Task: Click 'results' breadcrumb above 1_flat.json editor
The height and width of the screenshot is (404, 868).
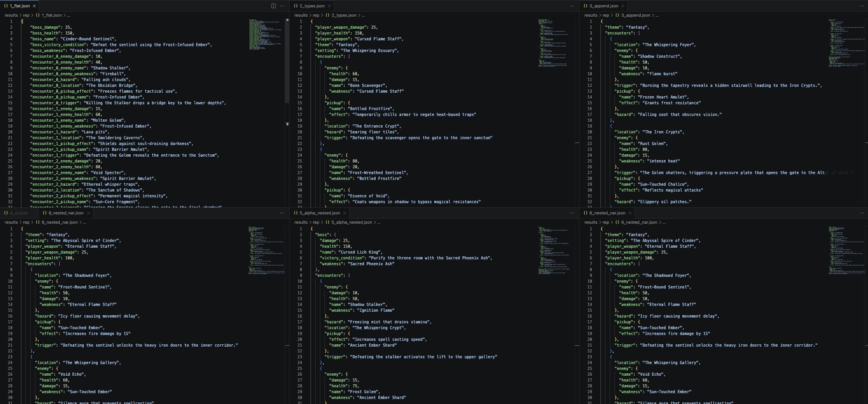Action: tap(11, 15)
